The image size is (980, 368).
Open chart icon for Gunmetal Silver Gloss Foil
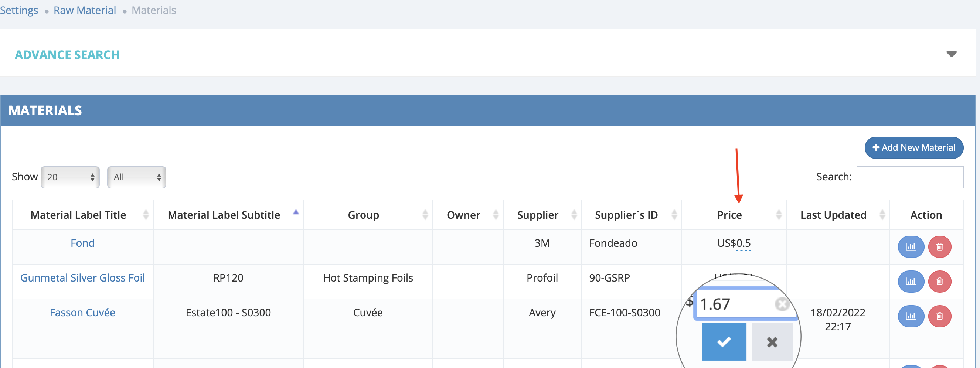911,281
